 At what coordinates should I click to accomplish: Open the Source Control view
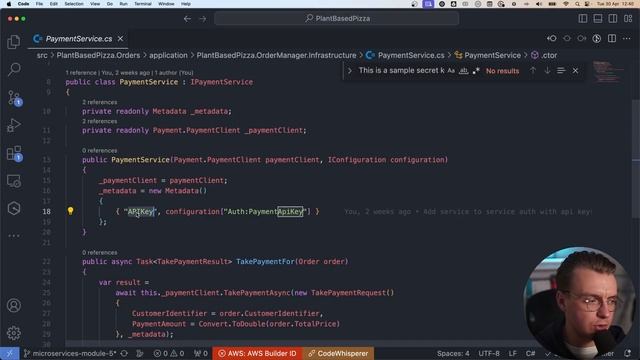(14, 98)
